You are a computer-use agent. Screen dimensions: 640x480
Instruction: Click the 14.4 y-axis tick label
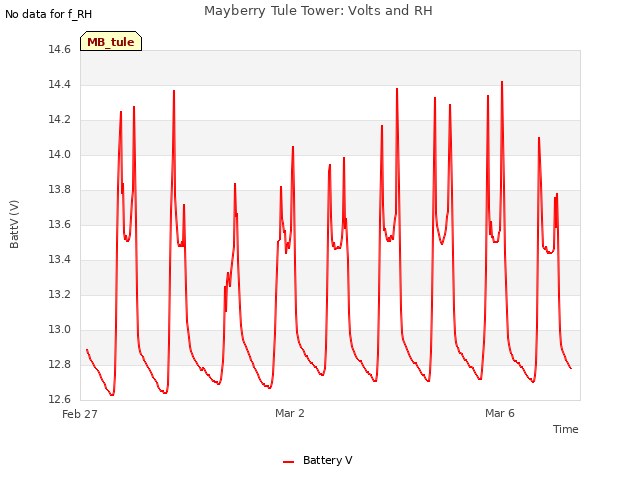[60, 85]
